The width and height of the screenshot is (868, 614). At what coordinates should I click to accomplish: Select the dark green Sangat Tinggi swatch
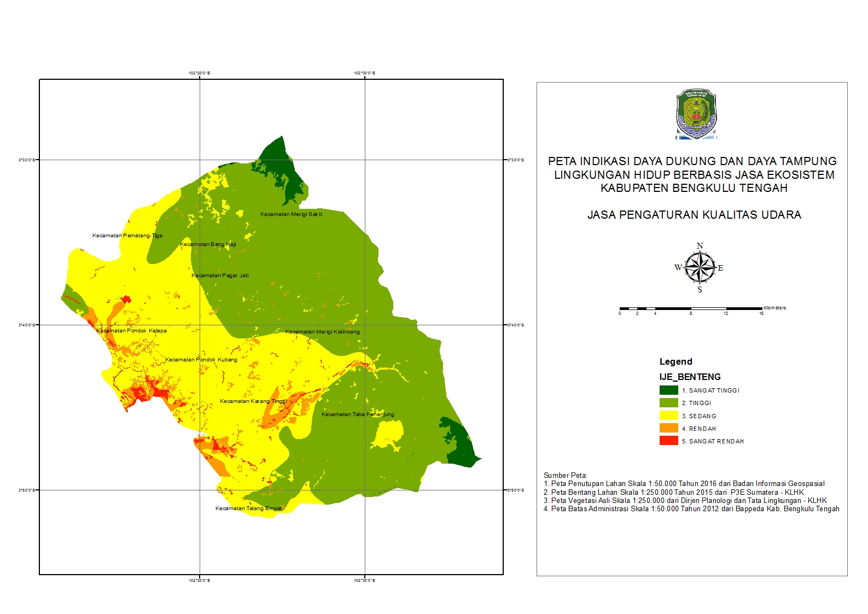(668, 390)
